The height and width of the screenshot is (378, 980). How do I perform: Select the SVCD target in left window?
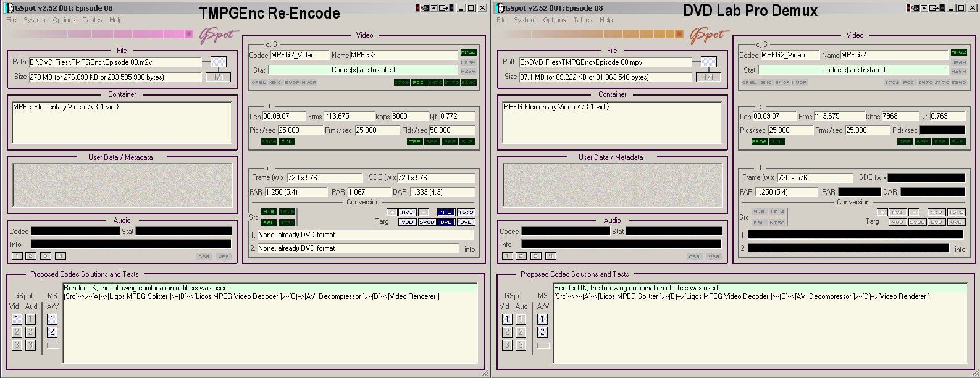427,222
